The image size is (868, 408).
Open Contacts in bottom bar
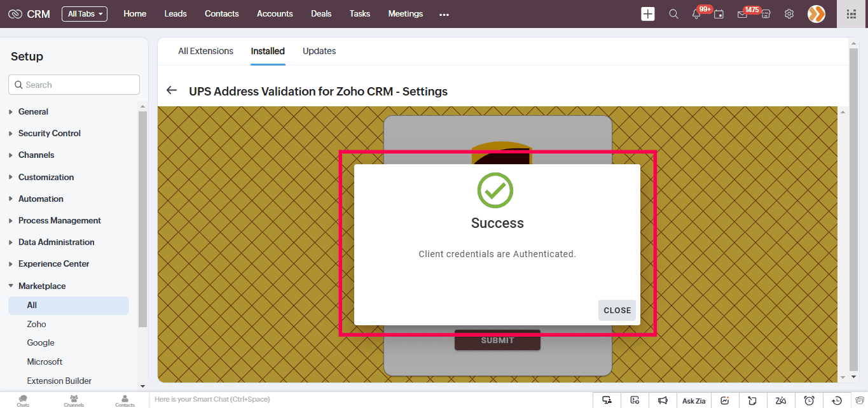click(x=125, y=400)
